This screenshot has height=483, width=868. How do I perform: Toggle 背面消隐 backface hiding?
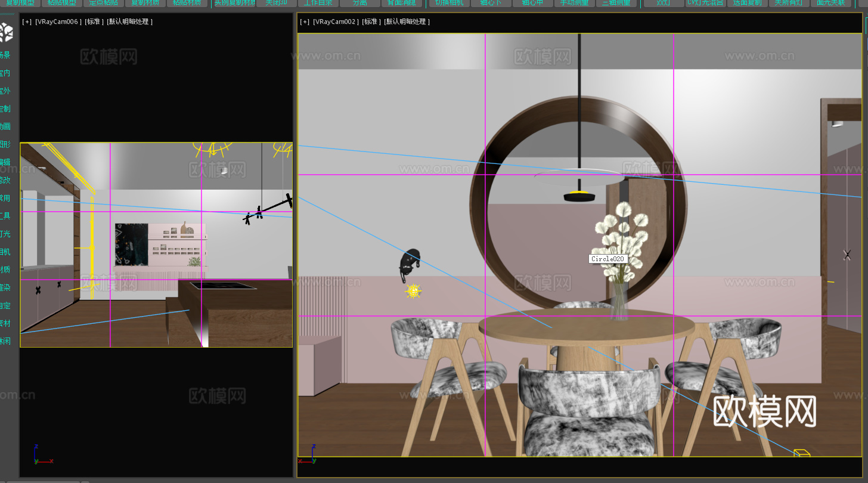click(x=402, y=3)
